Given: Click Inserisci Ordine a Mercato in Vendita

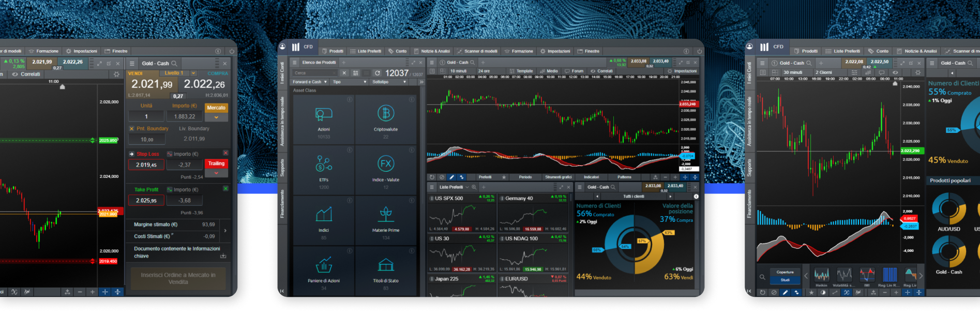Looking at the screenshot, I should point(178,278).
